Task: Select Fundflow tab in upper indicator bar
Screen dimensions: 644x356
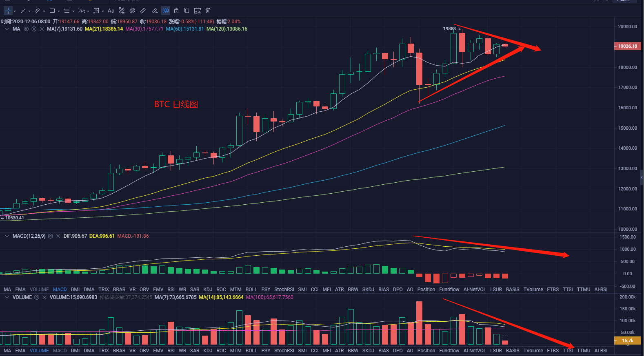Action: pyautogui.click(x=449, y=290)
